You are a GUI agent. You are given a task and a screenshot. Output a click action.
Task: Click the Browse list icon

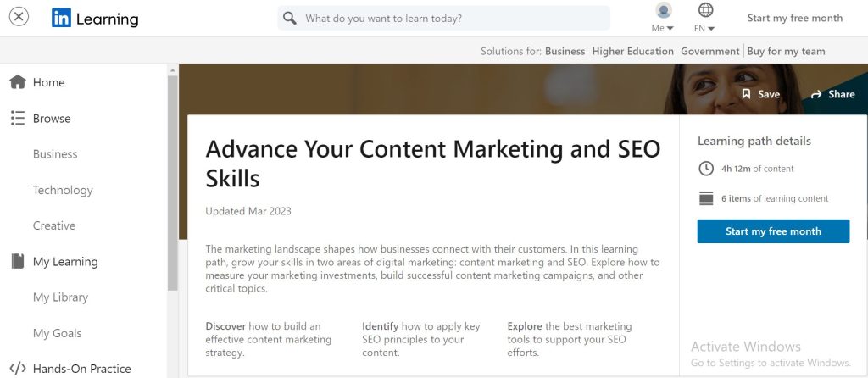pyautogui.click(x=17, y=119)
